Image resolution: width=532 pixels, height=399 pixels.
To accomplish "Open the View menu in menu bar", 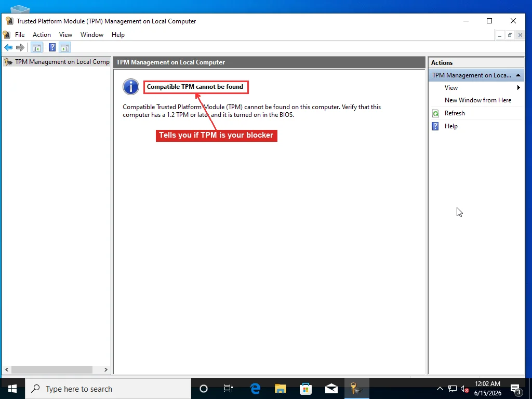I will [x=65, y=35].
